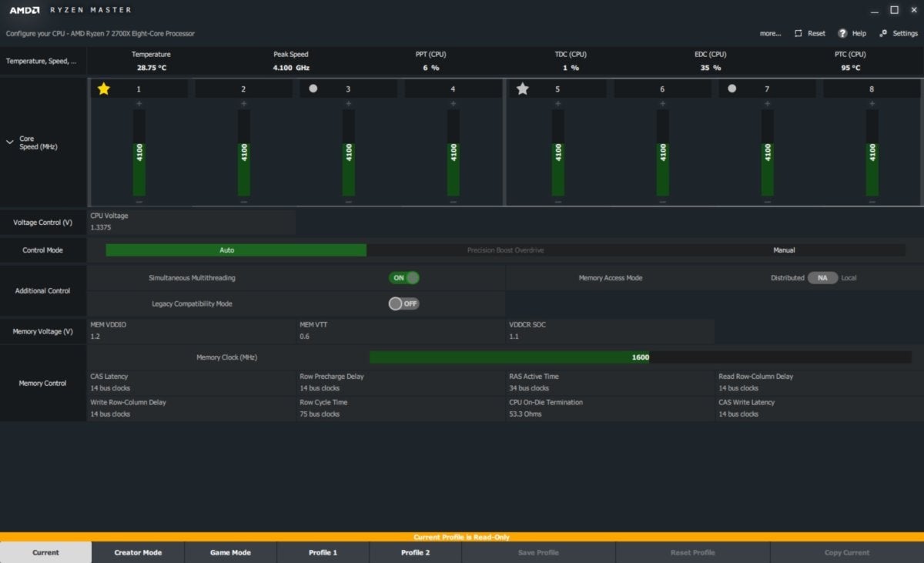Click Temperature, Speed, ... section label
This screenshot has width=924, height=563.
(42, 61)
